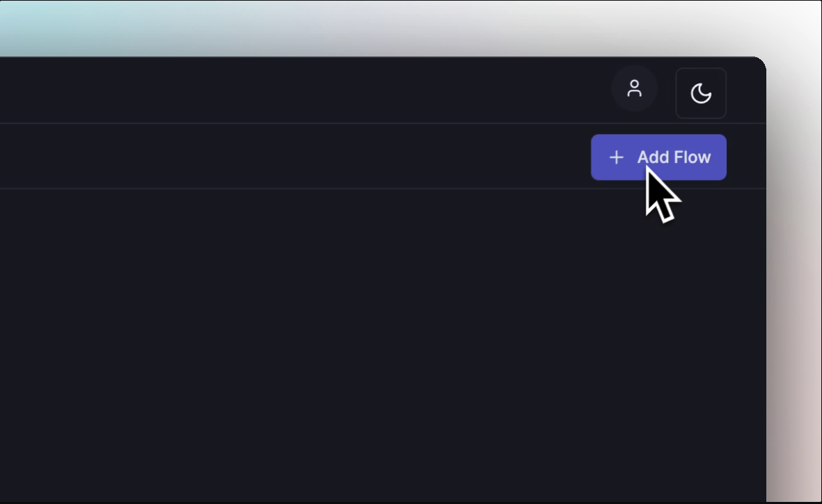This screenshot has width=822, height=504.
Task: Click the blank top header bar area
Action: (313, 90)
